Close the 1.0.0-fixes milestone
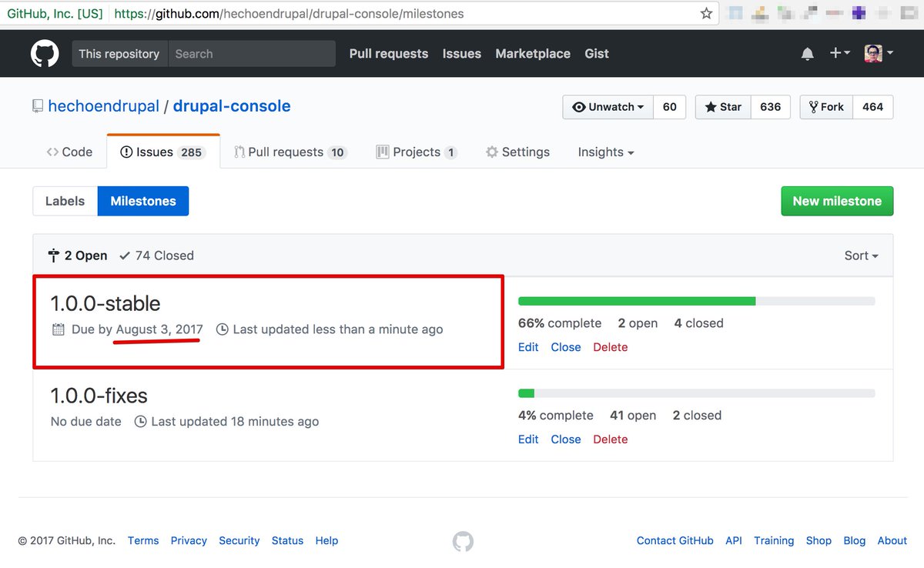Screen dimensions: 924x568 566,439
